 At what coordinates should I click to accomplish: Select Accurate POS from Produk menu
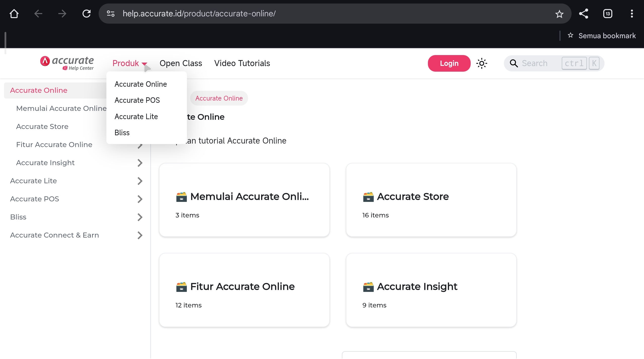(137, 100)
